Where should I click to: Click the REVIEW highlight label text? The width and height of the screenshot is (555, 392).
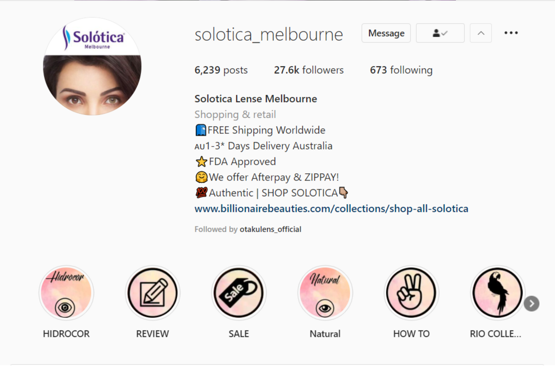pos(152,334)
